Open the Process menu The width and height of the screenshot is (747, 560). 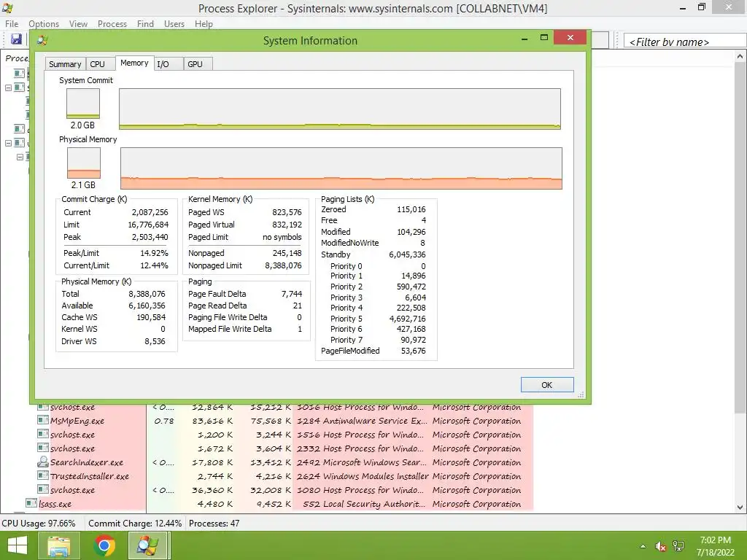coord(112,24)
